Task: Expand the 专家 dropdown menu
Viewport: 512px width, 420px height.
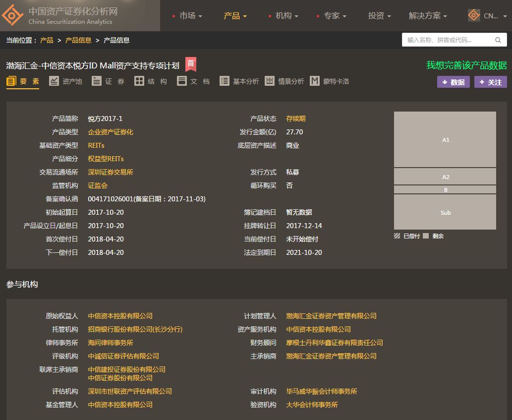Action: (335, 16)
